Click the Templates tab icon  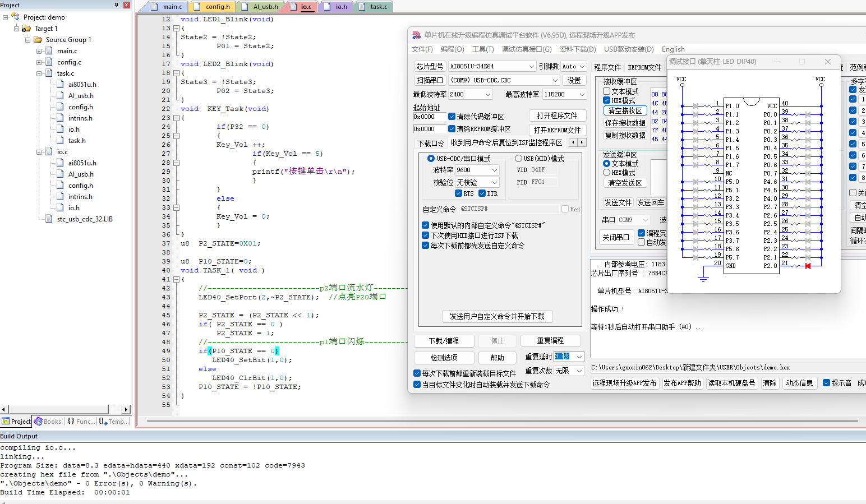point(103,421)
